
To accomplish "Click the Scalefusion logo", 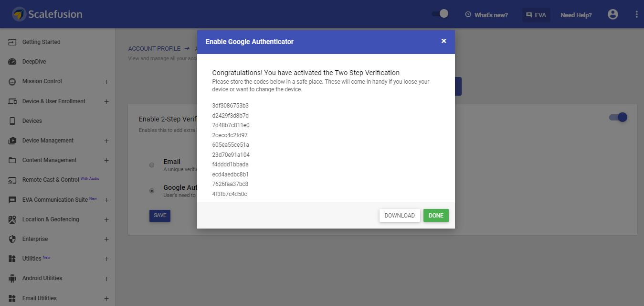I will pos(47,14).
